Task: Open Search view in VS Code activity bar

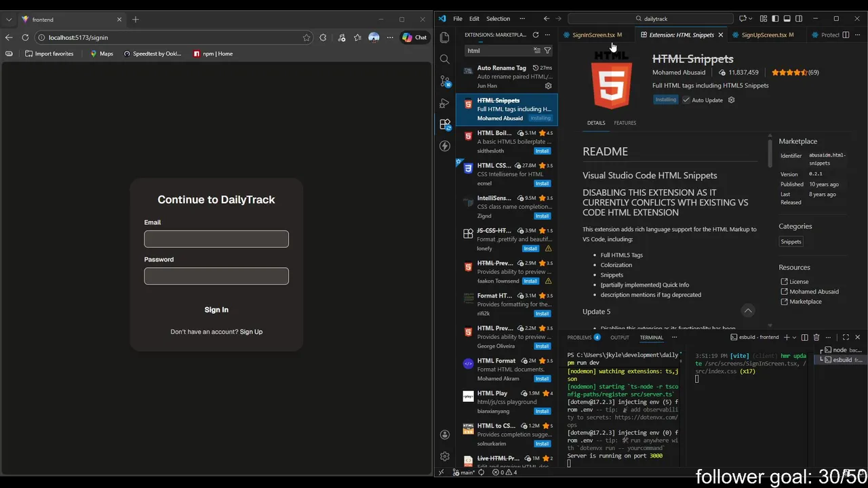Action: (x=445, y=60)
